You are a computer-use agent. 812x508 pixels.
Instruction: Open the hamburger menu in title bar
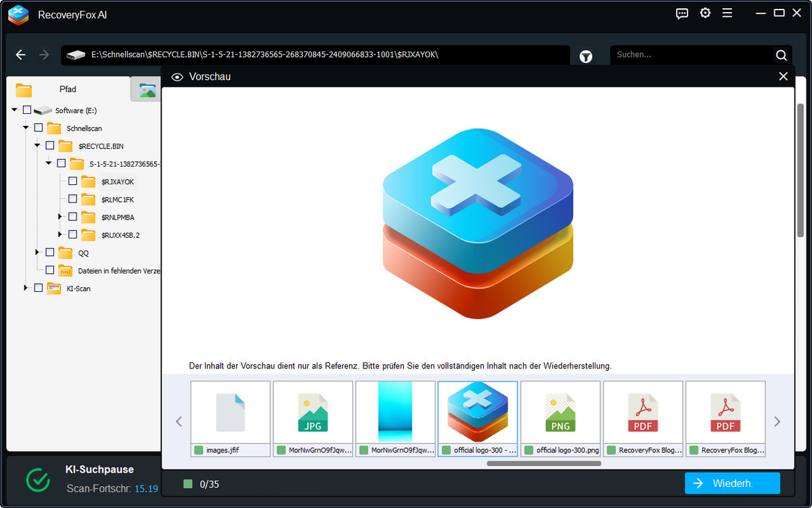coord(727,14)
